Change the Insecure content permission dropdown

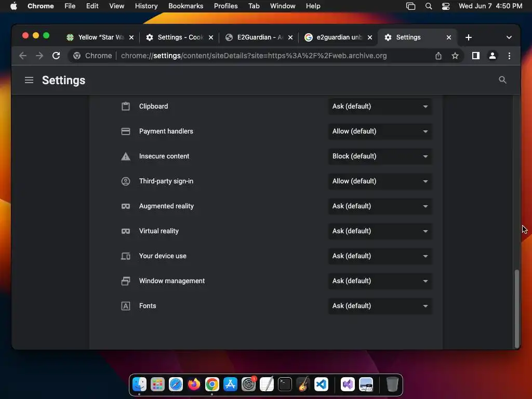[380, 156]
